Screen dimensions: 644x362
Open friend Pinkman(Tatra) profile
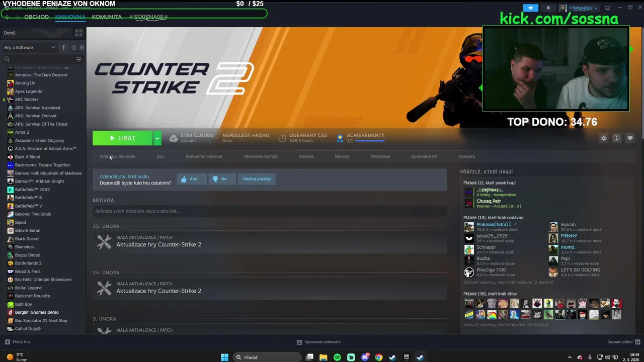(493, 225)
